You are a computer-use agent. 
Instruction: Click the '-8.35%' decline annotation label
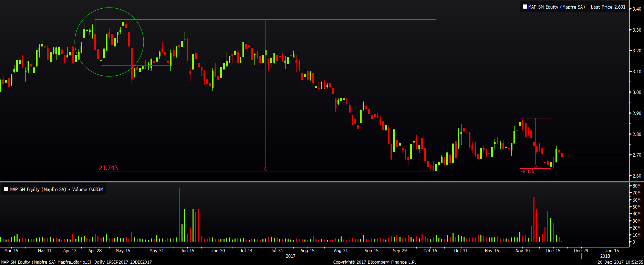527,171
